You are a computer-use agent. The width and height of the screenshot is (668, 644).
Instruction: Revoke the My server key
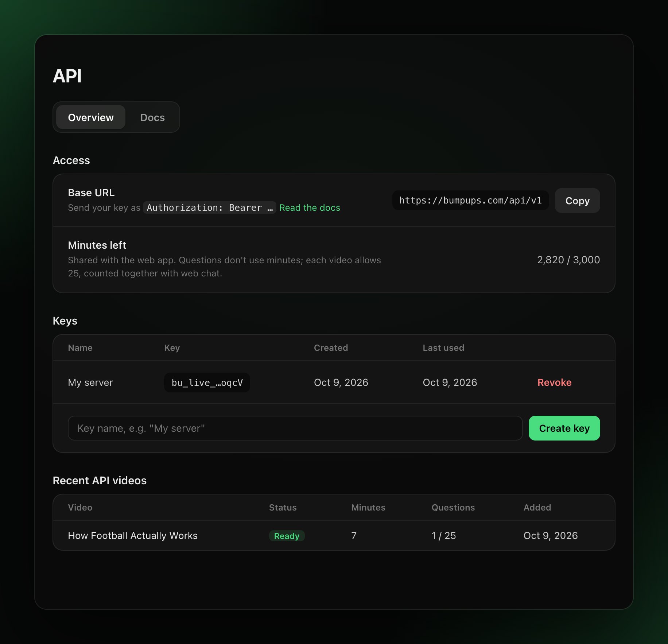pos(554,382)
